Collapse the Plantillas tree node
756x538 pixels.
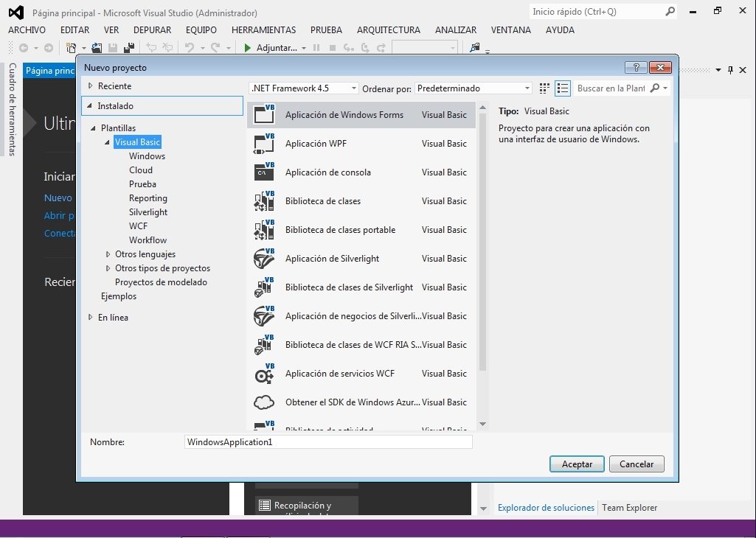point(93,128)
